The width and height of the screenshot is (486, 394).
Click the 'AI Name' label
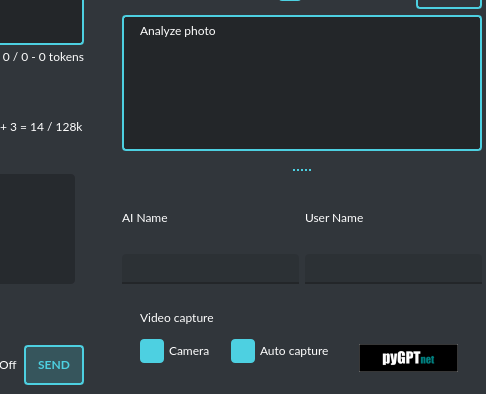click(x=145, y=218)
